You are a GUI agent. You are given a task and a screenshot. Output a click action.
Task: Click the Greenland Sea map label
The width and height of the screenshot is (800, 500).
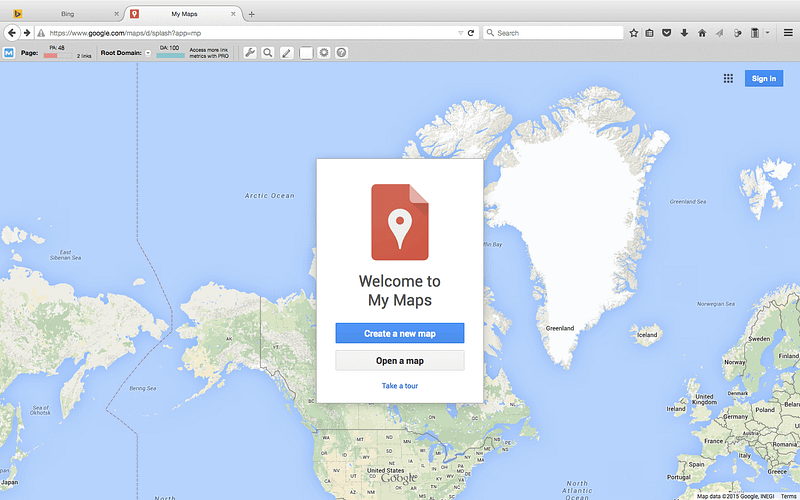point(688,202)
